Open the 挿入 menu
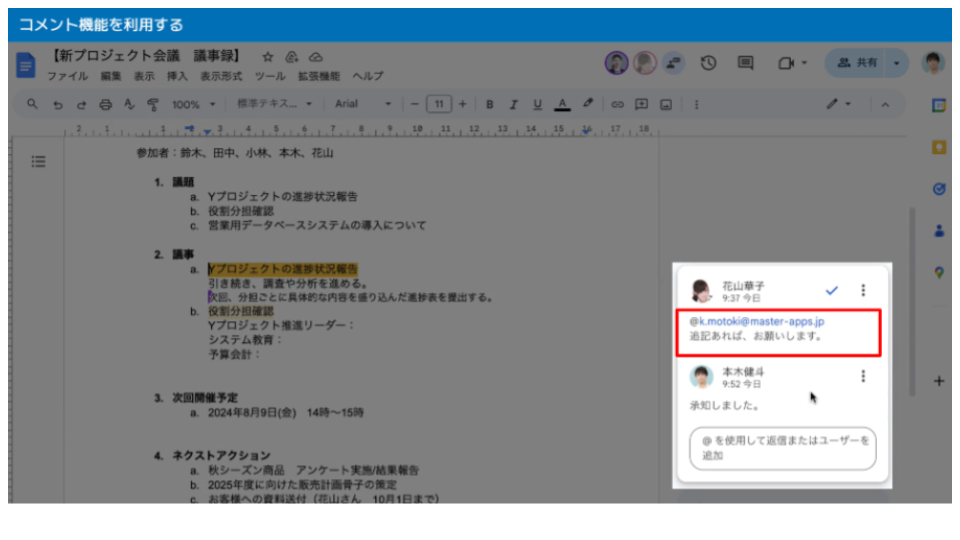 (178, 77)
